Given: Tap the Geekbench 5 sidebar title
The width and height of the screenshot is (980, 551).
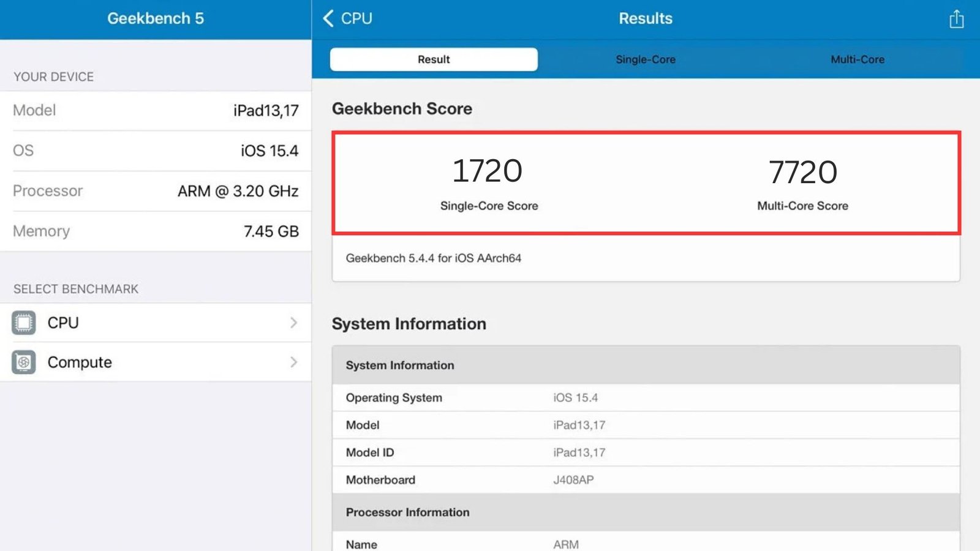Looking at the screenshot, I should pos(156,18).
